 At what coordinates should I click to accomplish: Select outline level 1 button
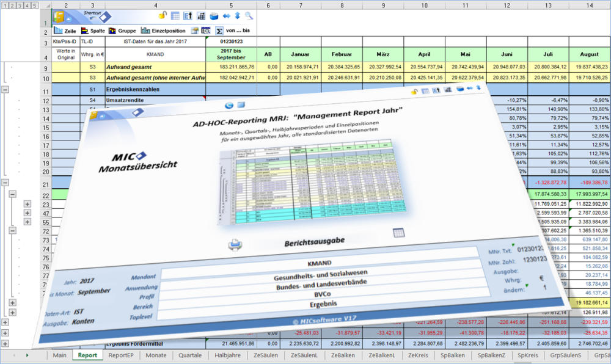5,5
